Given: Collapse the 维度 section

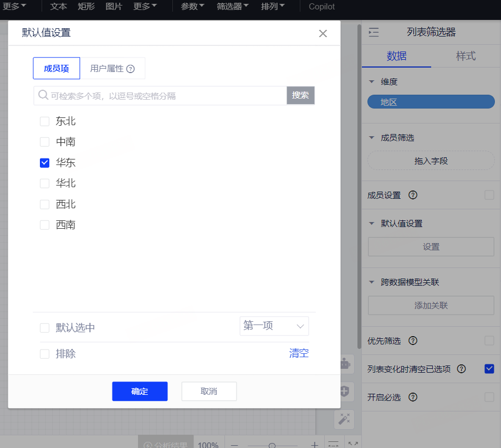Looking at the screenshot, I should click(x=372, y=82).
